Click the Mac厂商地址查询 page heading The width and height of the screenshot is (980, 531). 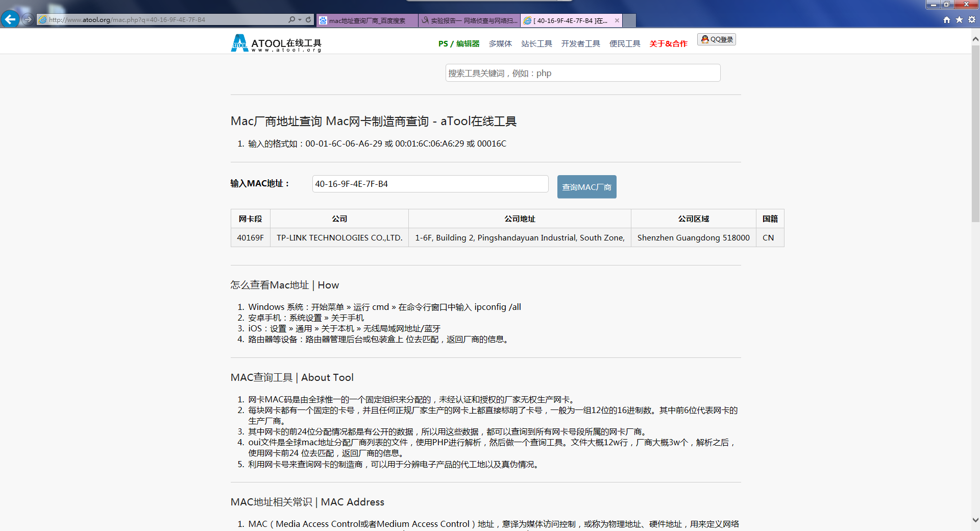pos(374,121)
